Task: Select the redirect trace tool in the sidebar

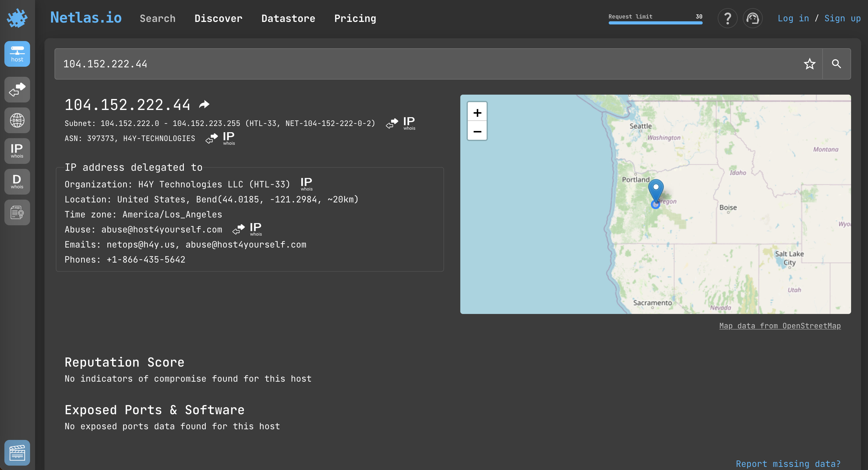Action: click(17, 89)
